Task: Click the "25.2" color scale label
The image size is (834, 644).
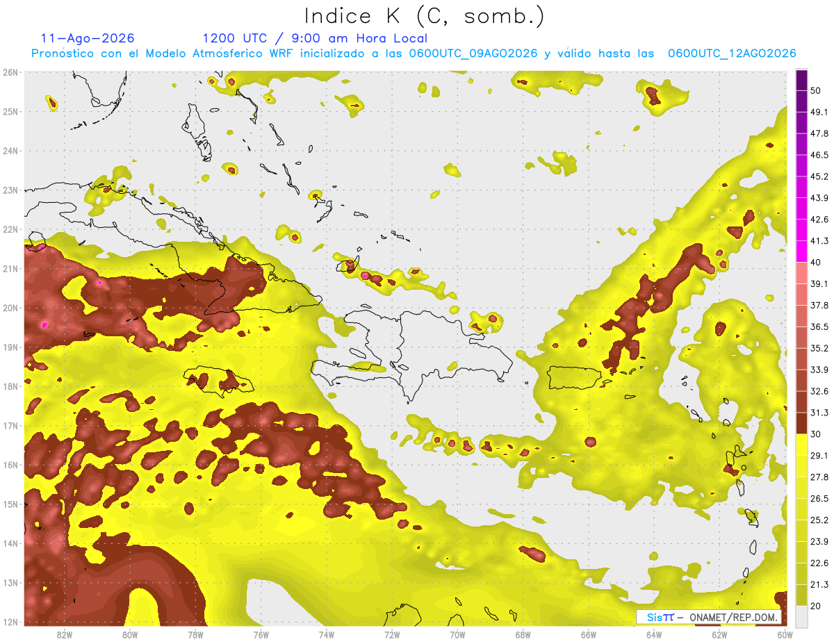Action: 819,520
